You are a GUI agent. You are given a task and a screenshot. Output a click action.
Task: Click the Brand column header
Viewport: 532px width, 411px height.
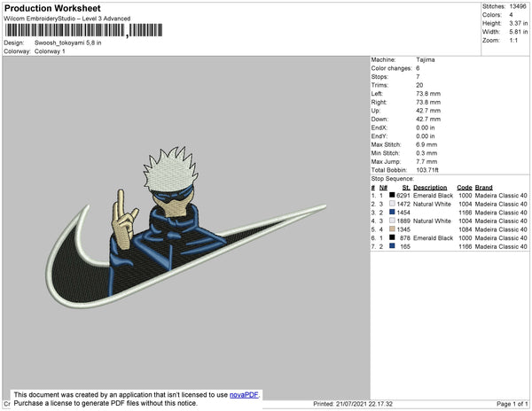pyautogui.click(x=483, y=188)
